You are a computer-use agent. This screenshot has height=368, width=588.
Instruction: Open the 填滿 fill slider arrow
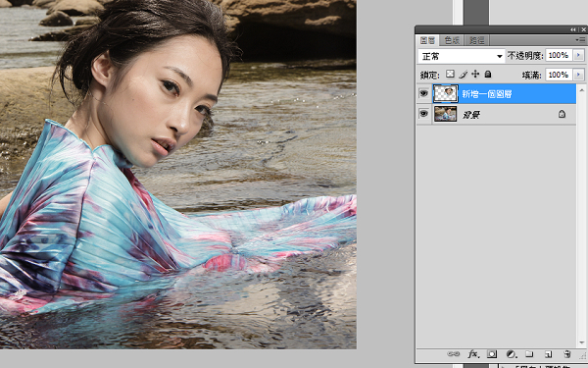coord(578,75)
